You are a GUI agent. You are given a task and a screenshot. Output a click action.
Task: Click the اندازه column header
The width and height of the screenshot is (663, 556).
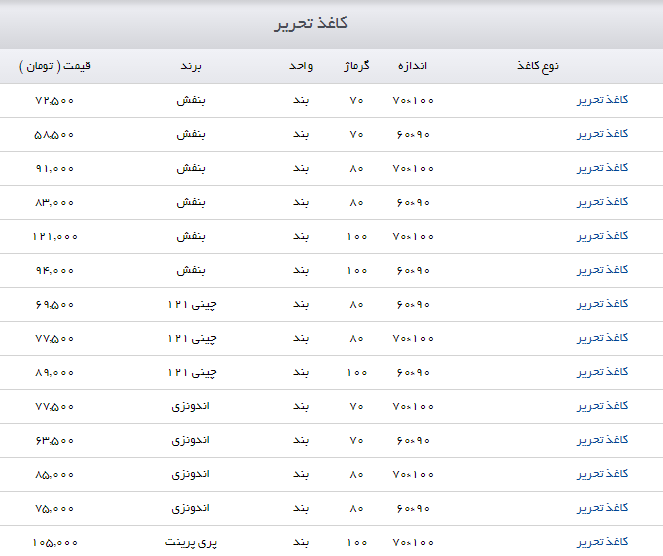pos(413,66)
